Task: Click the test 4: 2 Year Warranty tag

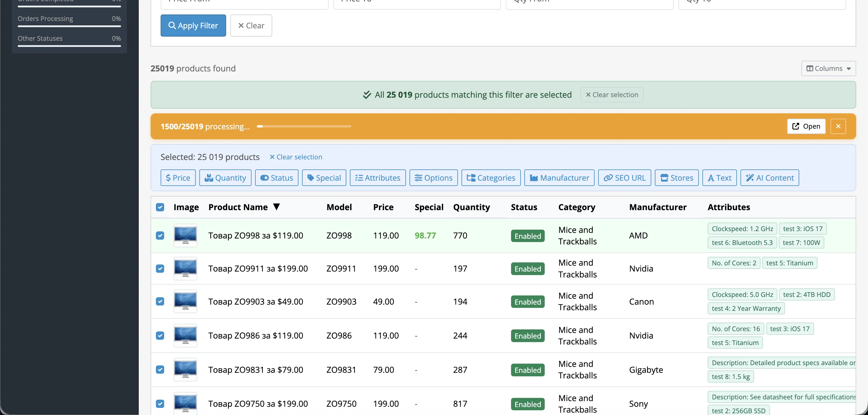Action: click(746, 308)
